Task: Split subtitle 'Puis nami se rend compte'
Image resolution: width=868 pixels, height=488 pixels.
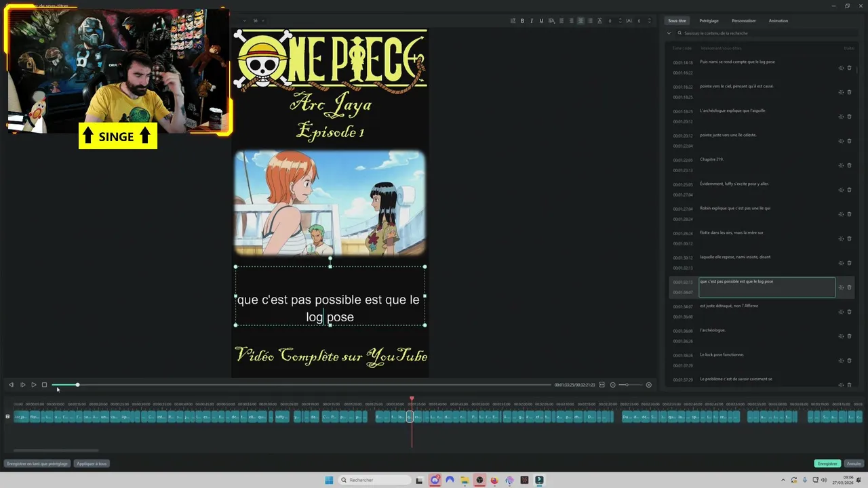Action: pyautogui.click(x=841, y=68)
